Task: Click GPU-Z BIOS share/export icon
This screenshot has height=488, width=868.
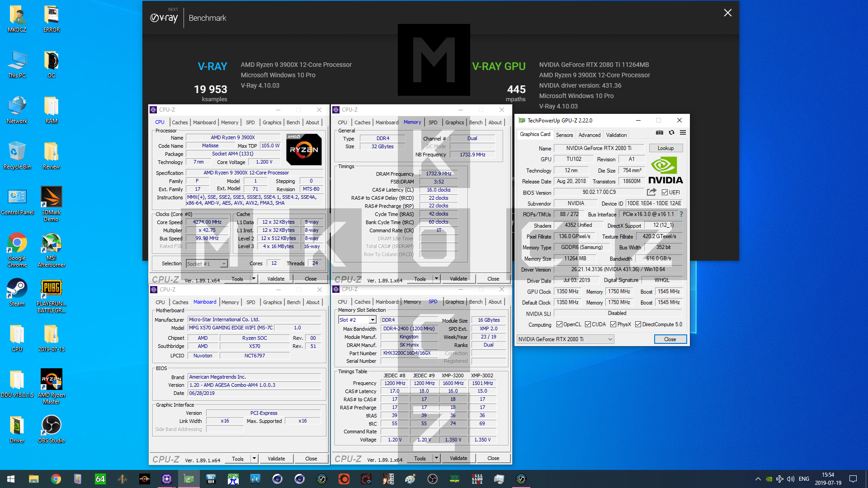Action: point(651,192)
